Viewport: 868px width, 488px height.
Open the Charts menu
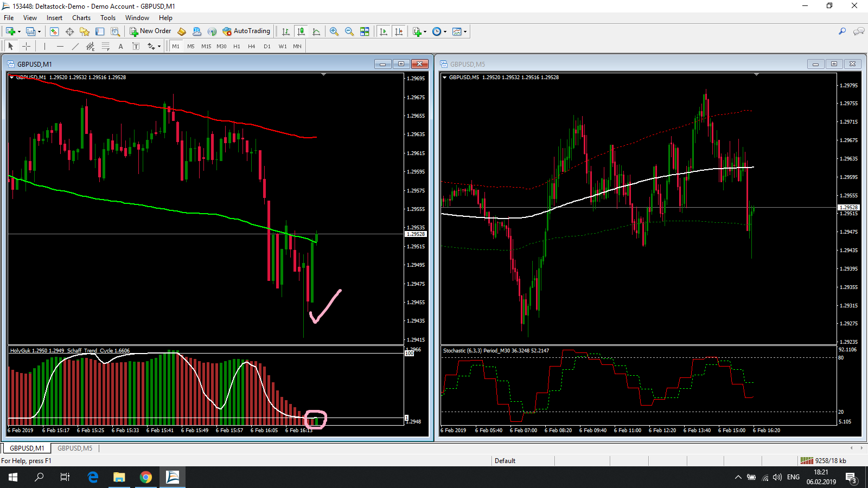click(81, 18)
